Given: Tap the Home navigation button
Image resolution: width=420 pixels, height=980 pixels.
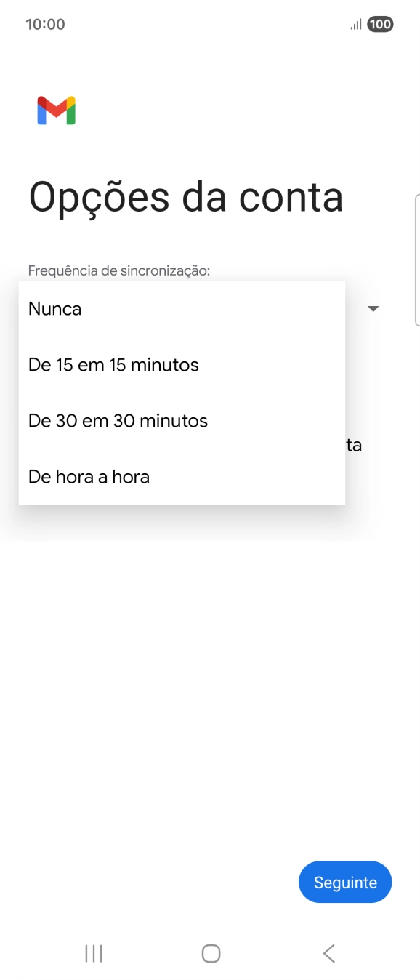Looking at the screenshot, I should click(x=210, y=952).
